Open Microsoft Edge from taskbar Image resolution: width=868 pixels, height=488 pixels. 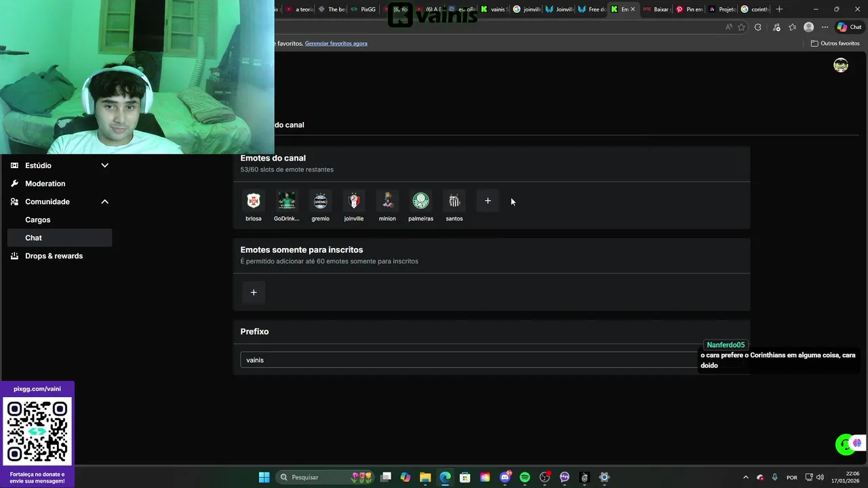point(445,477)
